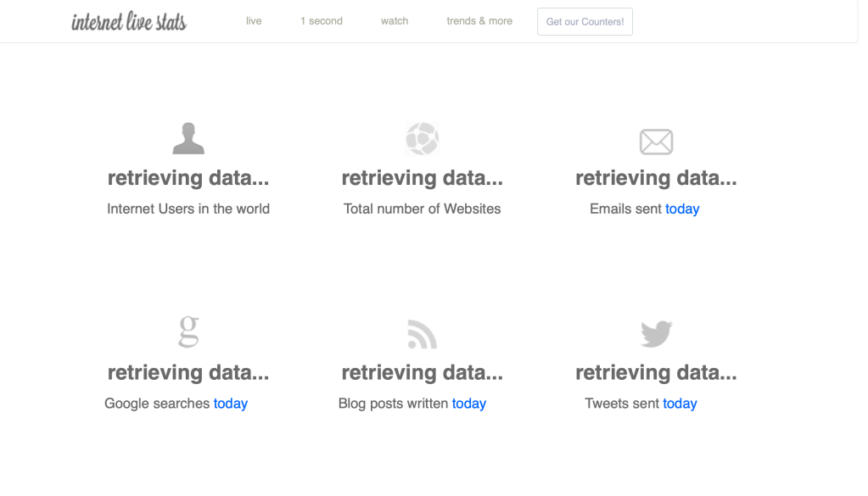Click the internet live stats logo
Screen dimensions: 868x496
tap(129, 21)
